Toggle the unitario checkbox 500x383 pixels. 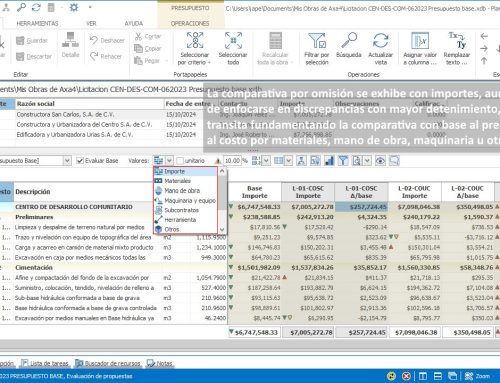pyautogui.click(x=180, y=161)
